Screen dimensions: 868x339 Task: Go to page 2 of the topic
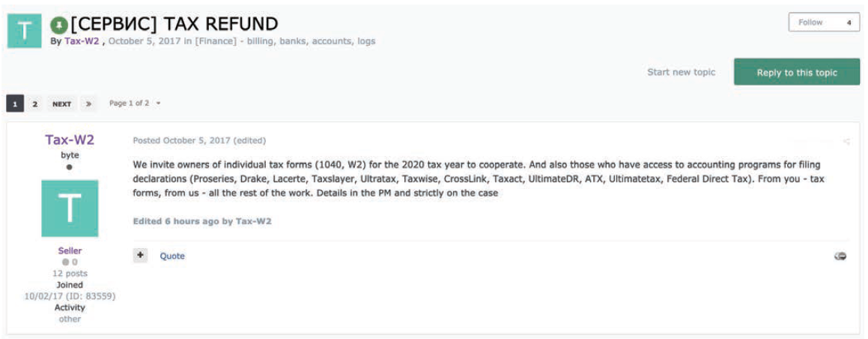(34, 103)
